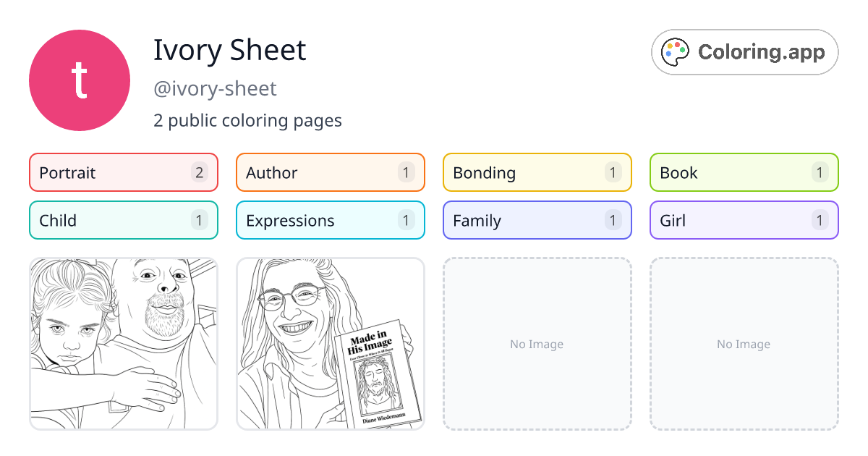Screen dimensions: 868x456
Task: Click the count badge on Portrait tag
Action: 199,172
